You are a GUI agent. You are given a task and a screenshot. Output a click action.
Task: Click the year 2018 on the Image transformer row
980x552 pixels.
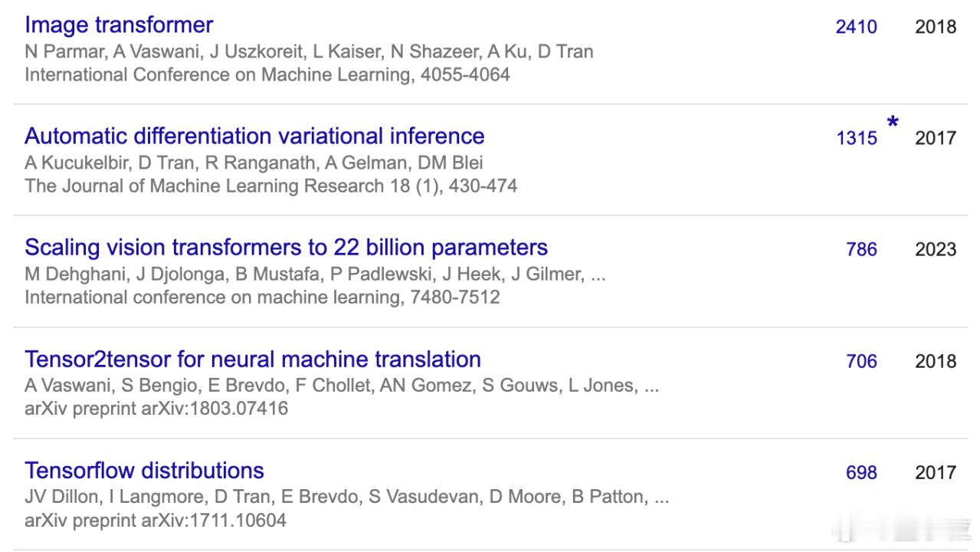(x=936, y=27)
